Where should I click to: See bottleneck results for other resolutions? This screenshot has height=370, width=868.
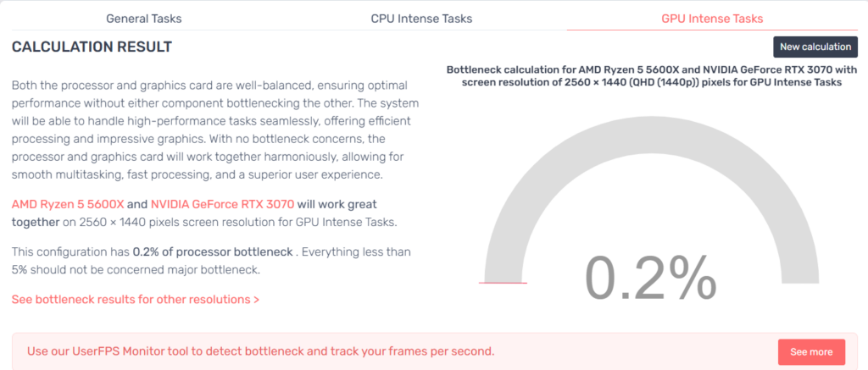[136, 299]
